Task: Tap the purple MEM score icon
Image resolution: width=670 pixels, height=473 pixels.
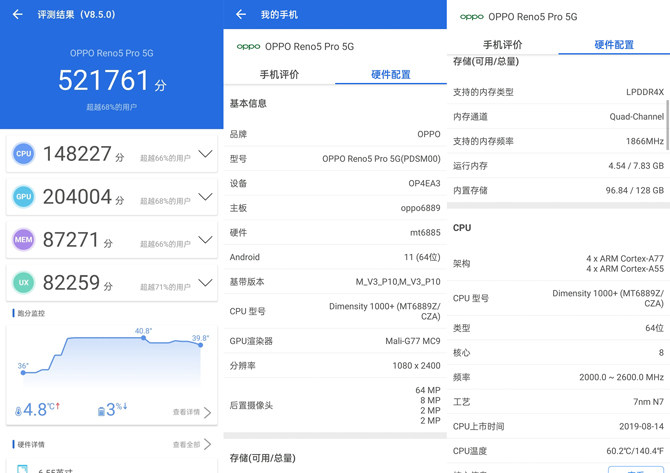Action: pos(24,240)
